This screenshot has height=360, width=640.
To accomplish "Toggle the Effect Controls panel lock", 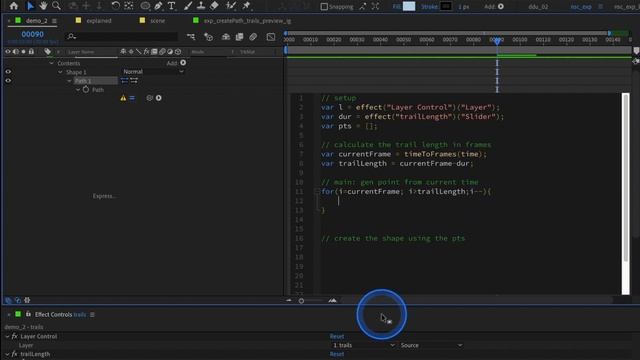I will [x=28, y=314].
